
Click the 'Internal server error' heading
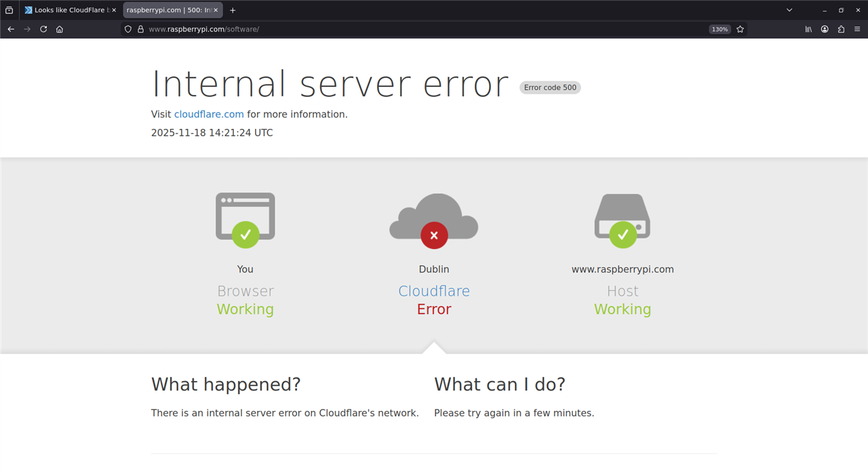[330, 84]
